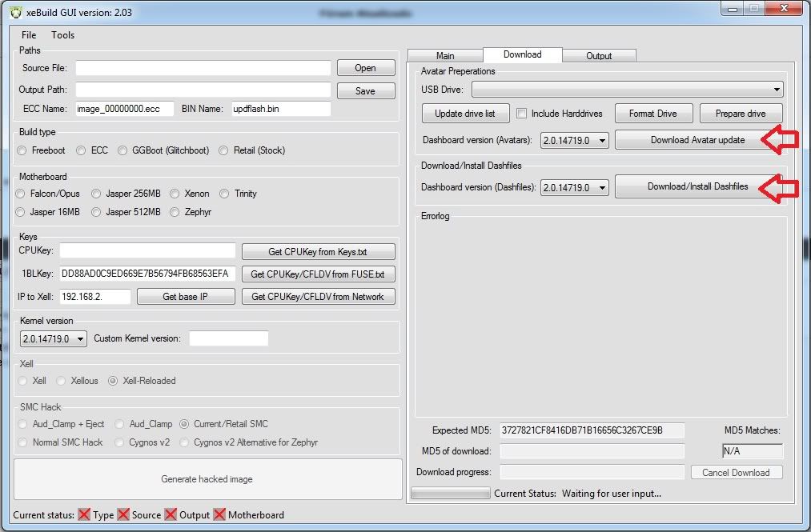Open the Kernel version dropdown
This screenshot has width=811, height=532.
(54, 338)
